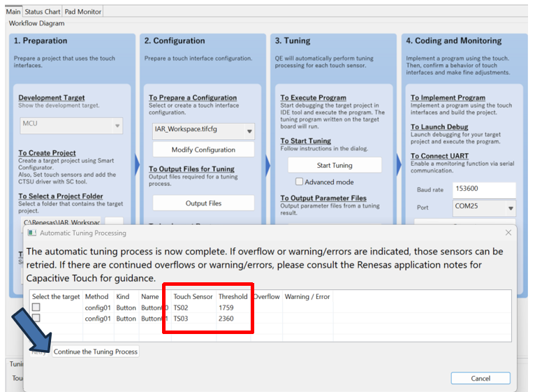Viewport: 535px width, 392px height.
Task: Expand the IAR_Workspace.tifcfg configuration dropdown
Action: pos(249,131)
